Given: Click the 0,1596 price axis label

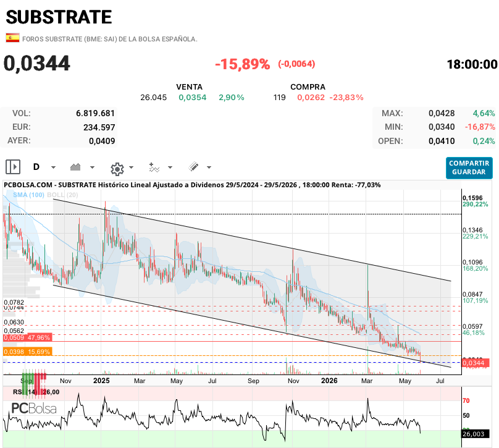Looking at the screenshot, I should point(472,198).
